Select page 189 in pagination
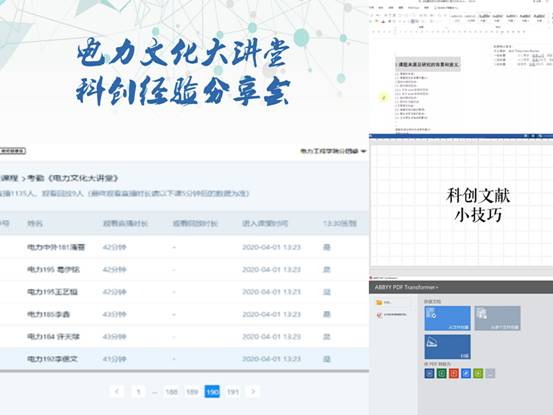This screenshot has width=553, height=415. (x=192, y=391)
